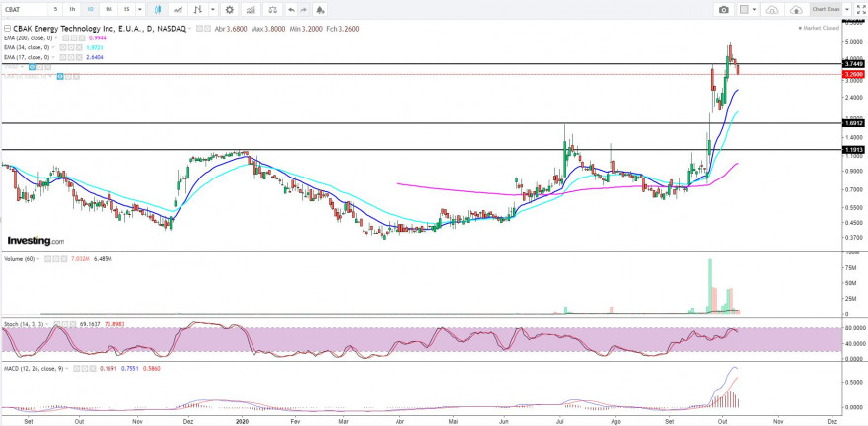Create an alert with the bell icon
The width and height of the screenshot is (868, 426).
point(320,10)
